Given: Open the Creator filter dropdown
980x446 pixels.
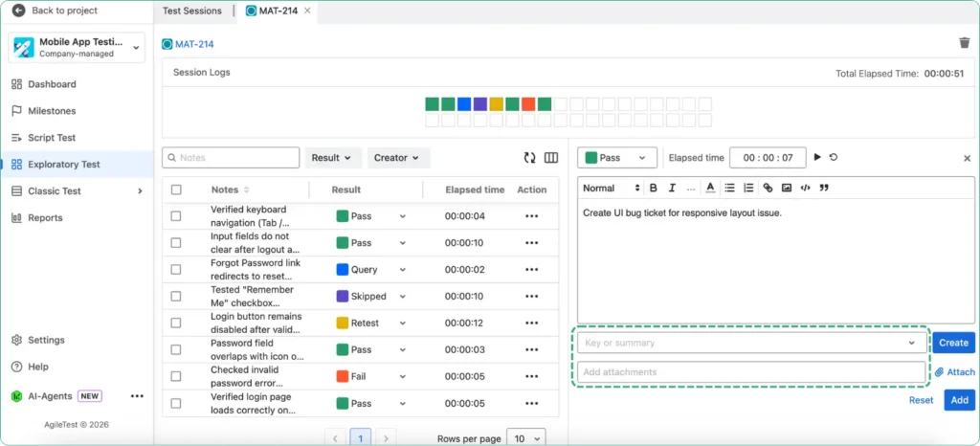Looking at the screenshot, I should pyautogui.click(x=398, y=158).
